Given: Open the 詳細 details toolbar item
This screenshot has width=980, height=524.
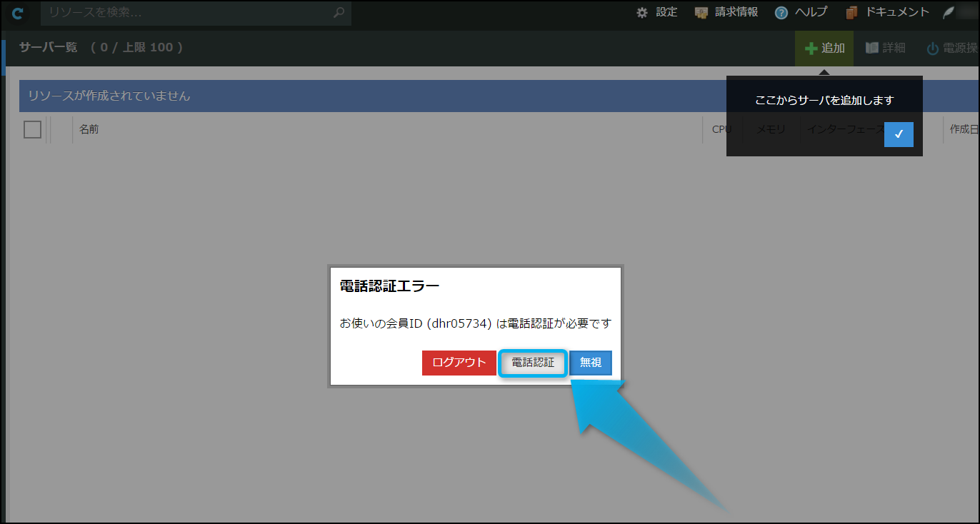Looking at the screenshot, I should (885, 49).
